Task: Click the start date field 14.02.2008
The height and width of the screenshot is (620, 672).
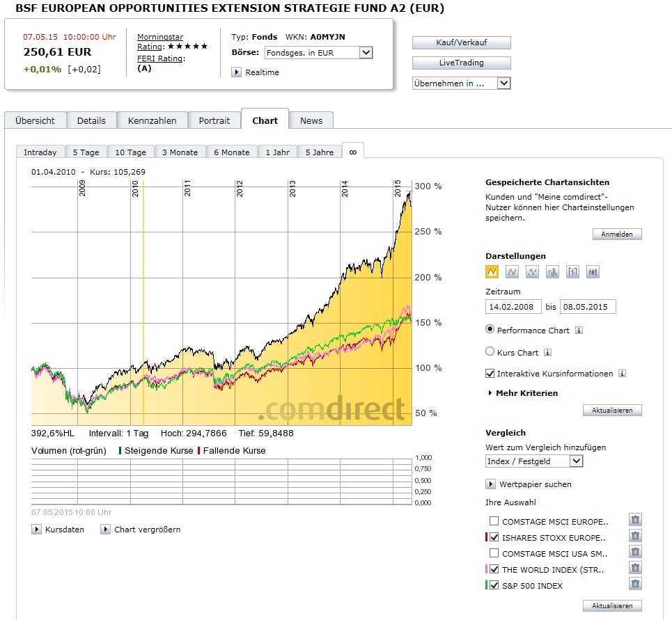Action: tap(512, 307)
